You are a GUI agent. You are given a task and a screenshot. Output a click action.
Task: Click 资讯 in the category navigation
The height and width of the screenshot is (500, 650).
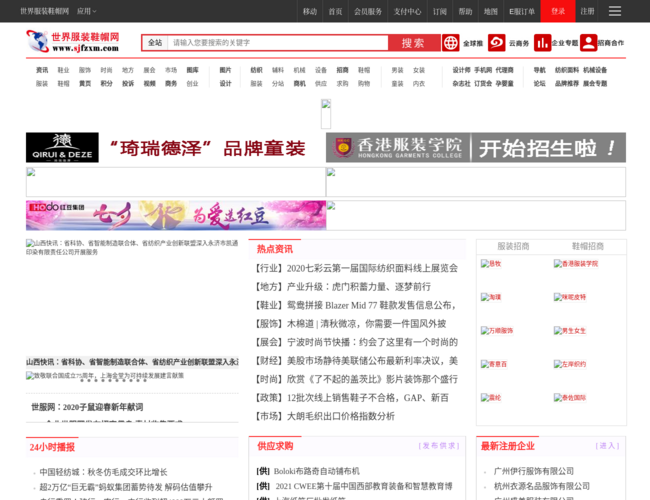coord(42,70)
